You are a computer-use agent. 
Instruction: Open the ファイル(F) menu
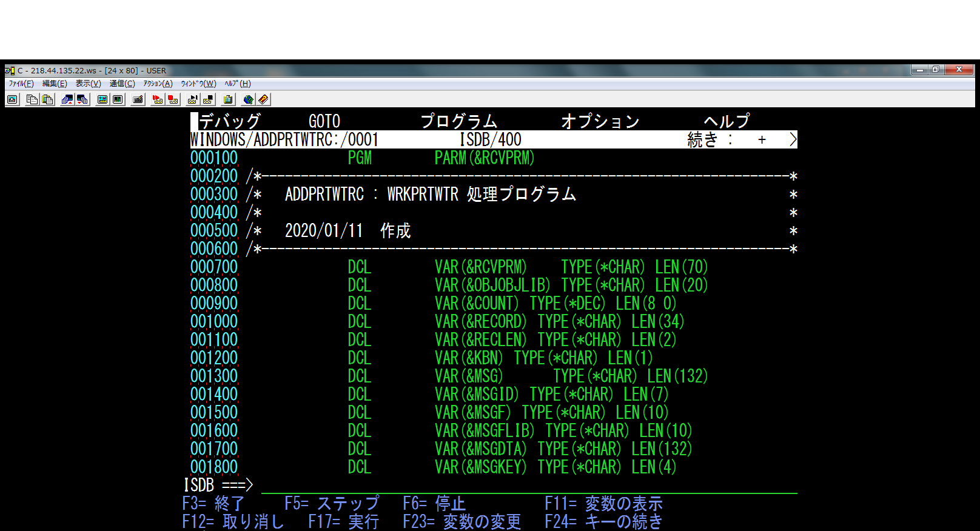point(21,84)
